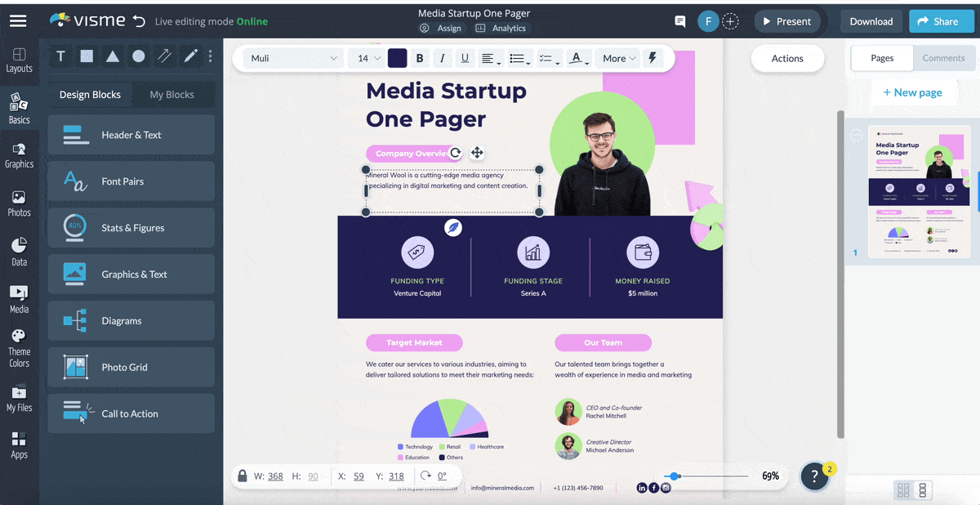Pick the circle shape tool
The width and height of the screenshot is (980, 505).
coord(139,56)
